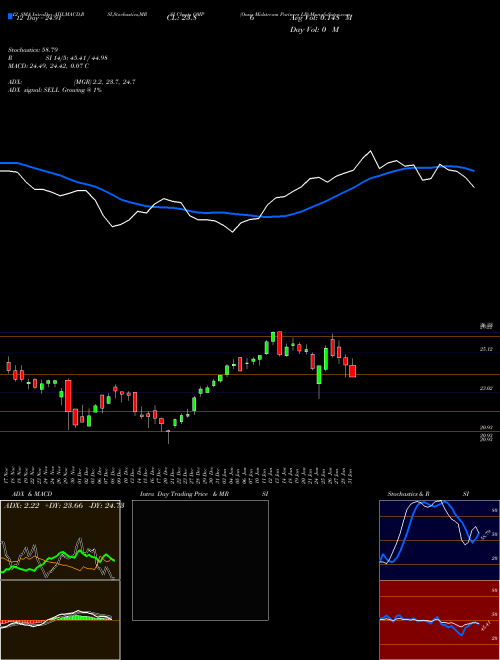
Task: Select the 'Stochastics: 58.79' reading
Action: (33, 50)
